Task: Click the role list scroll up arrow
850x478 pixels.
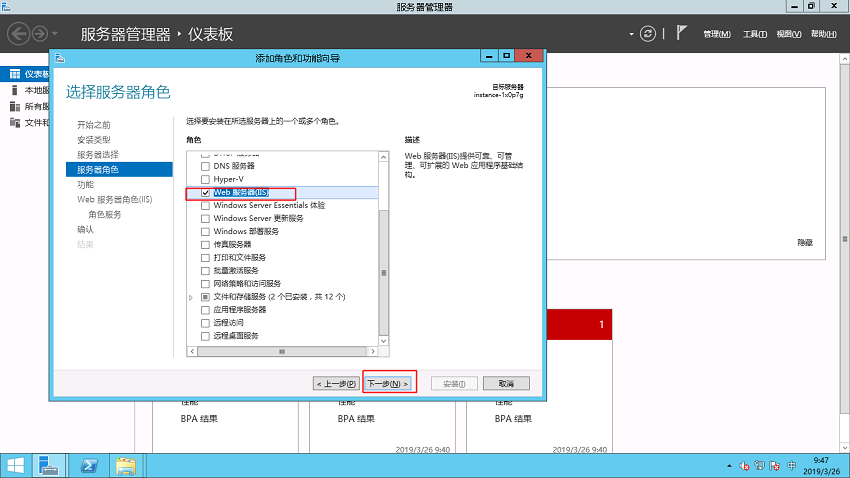Action: pos(383,157)
